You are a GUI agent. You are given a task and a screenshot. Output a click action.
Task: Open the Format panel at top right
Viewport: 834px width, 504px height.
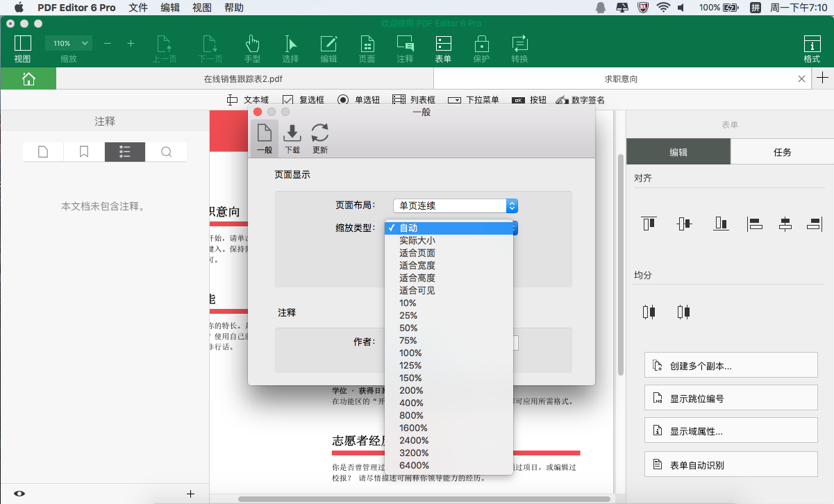point(811,47)
